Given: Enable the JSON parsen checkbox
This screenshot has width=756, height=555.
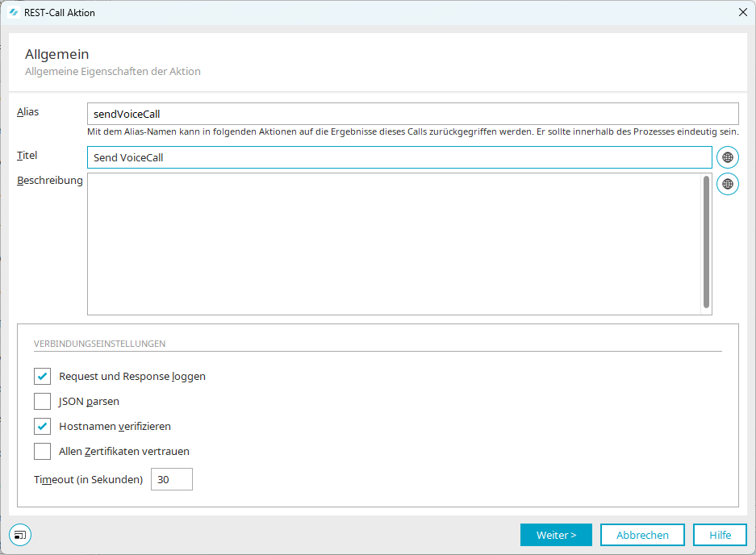Looking at the screenshot, I should [43, 401].
